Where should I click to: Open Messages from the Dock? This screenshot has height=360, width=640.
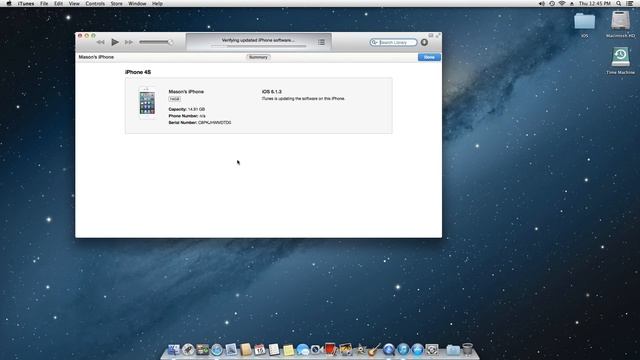tap(302, 349)
